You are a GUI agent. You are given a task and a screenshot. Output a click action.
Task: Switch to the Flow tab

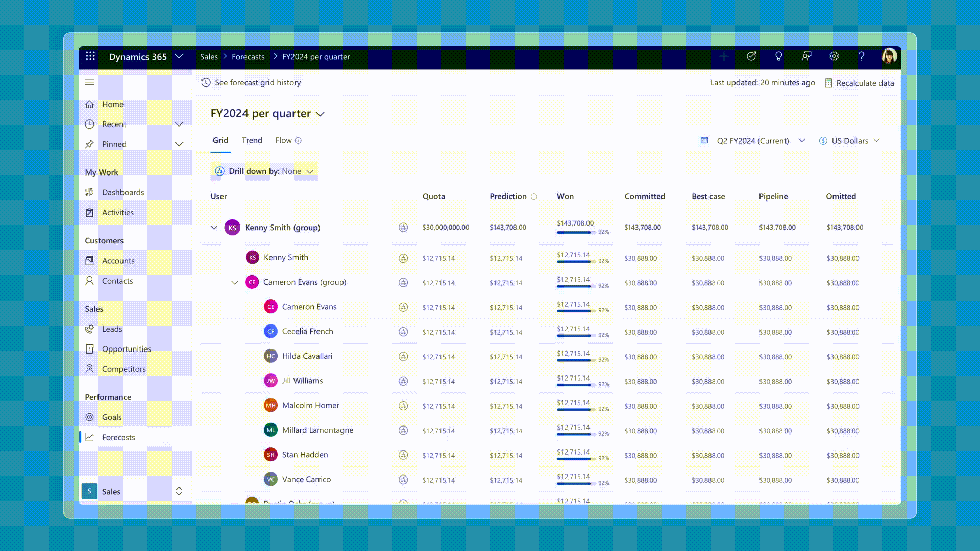pos(283,140)
